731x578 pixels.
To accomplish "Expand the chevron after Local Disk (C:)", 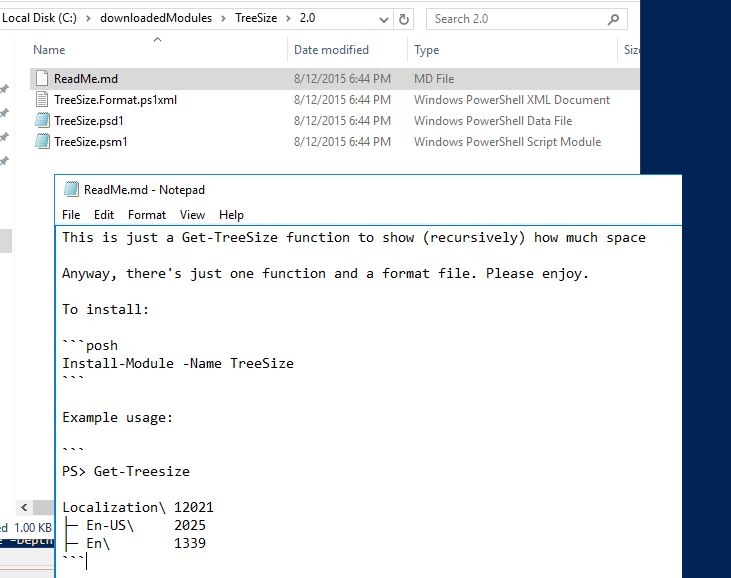I will (88, 19).
